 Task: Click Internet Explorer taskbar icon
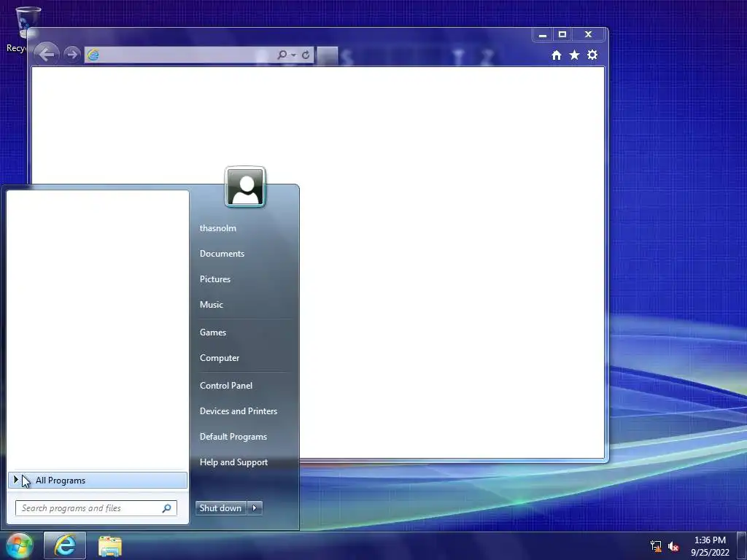65,545
